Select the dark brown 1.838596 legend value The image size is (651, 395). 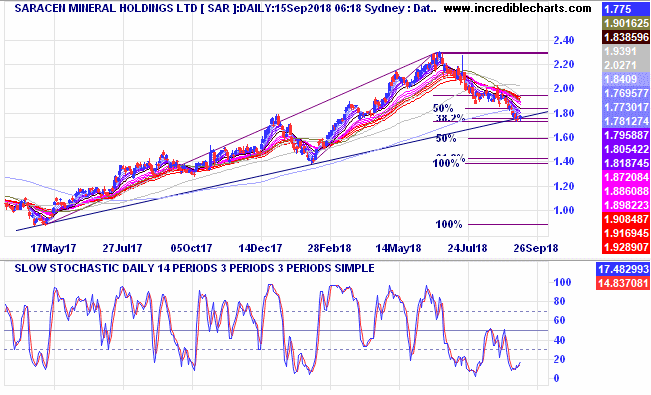[626, 37]
